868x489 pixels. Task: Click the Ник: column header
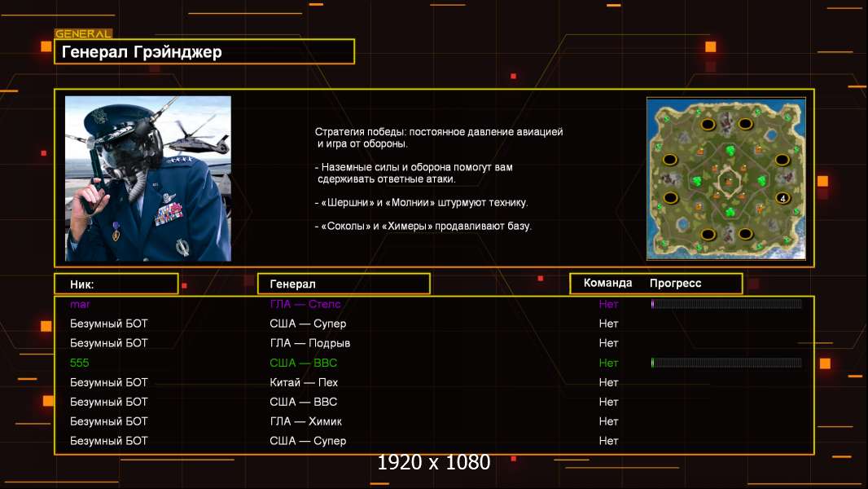116,284
